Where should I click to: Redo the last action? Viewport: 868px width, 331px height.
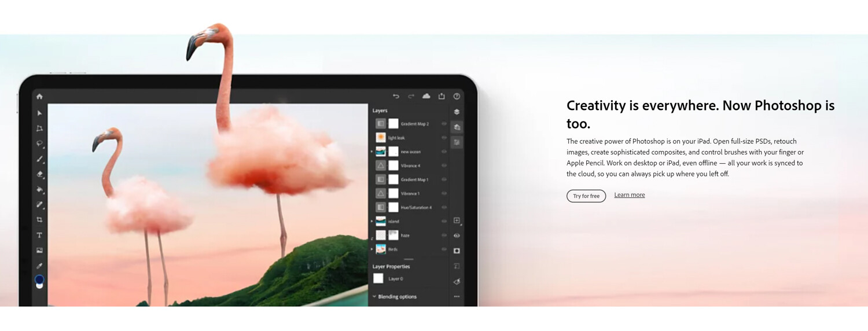click(411, 96)
